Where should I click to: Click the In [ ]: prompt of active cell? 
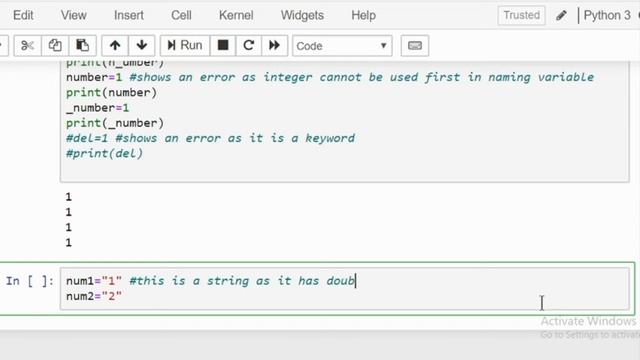tap(29, 281)
